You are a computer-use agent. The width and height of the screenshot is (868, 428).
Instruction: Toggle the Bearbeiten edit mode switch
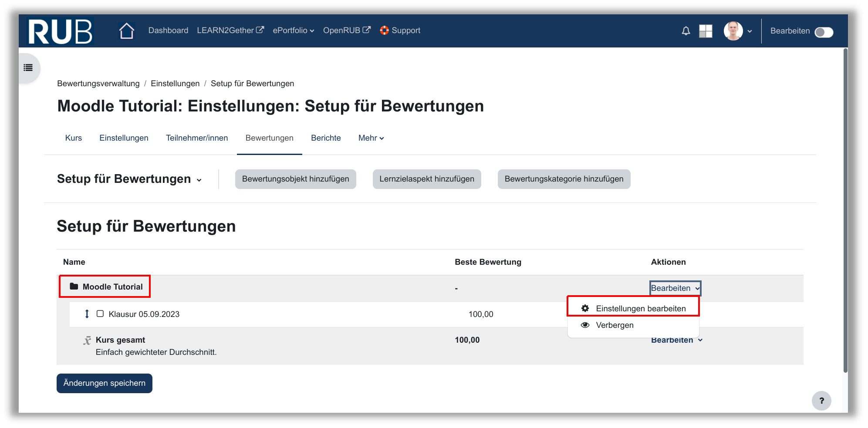coord(823,32)
